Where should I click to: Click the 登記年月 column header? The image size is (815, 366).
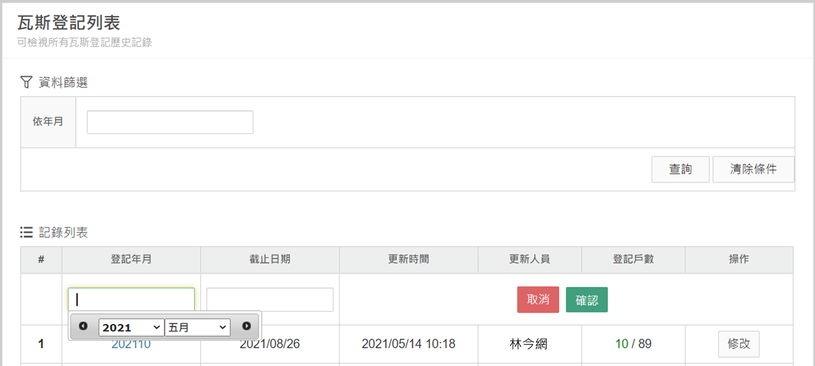(x=131, y=260)
